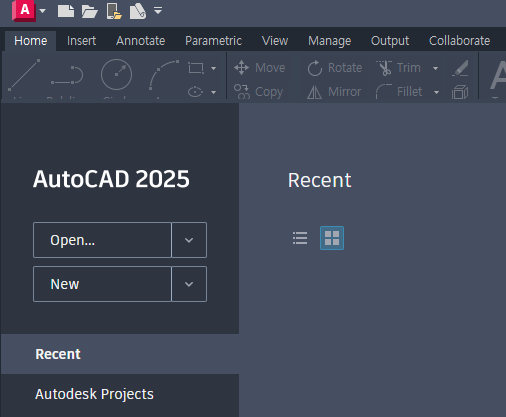Switch to the Home ribbon tab
Viewport: 506px width, 417px height.
[30, 41]
